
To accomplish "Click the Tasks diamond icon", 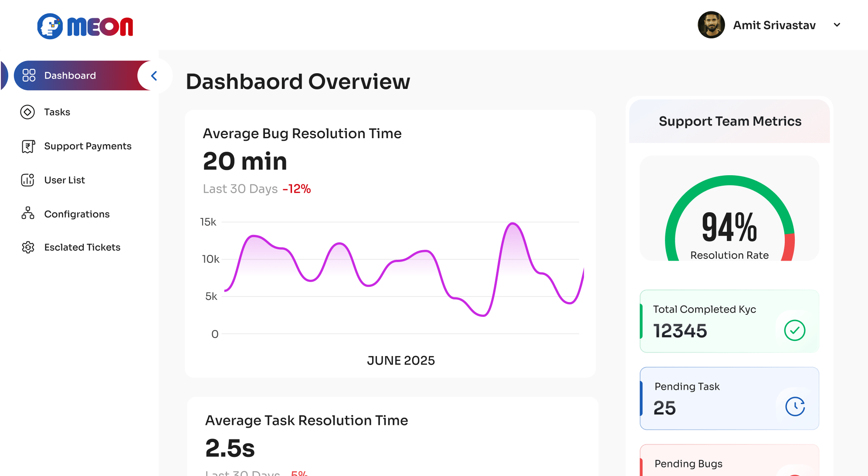I will 27,112.
